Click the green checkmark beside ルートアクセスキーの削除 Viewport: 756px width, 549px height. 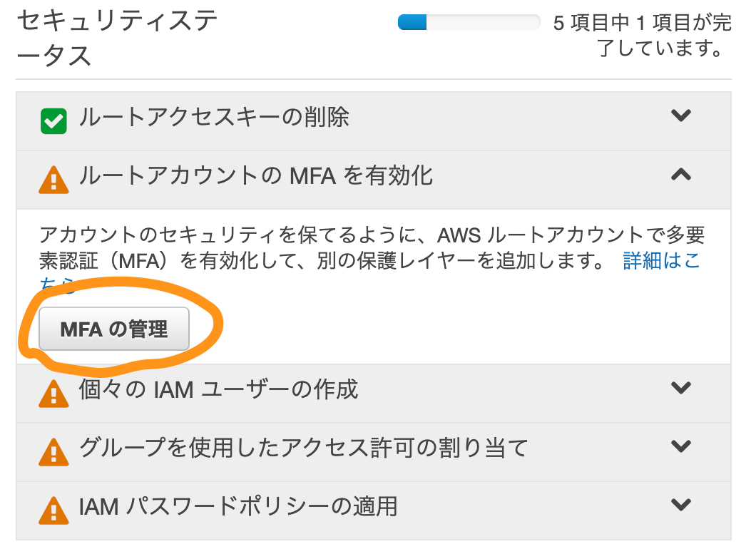tap(53, 121)
